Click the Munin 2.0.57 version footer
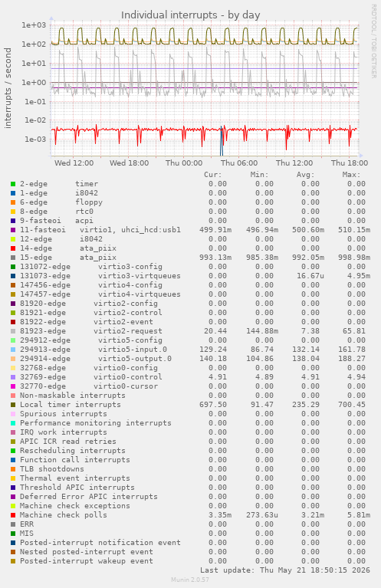Image resolution: width=381 pixels, height=588 pixels. coord(190,580)
